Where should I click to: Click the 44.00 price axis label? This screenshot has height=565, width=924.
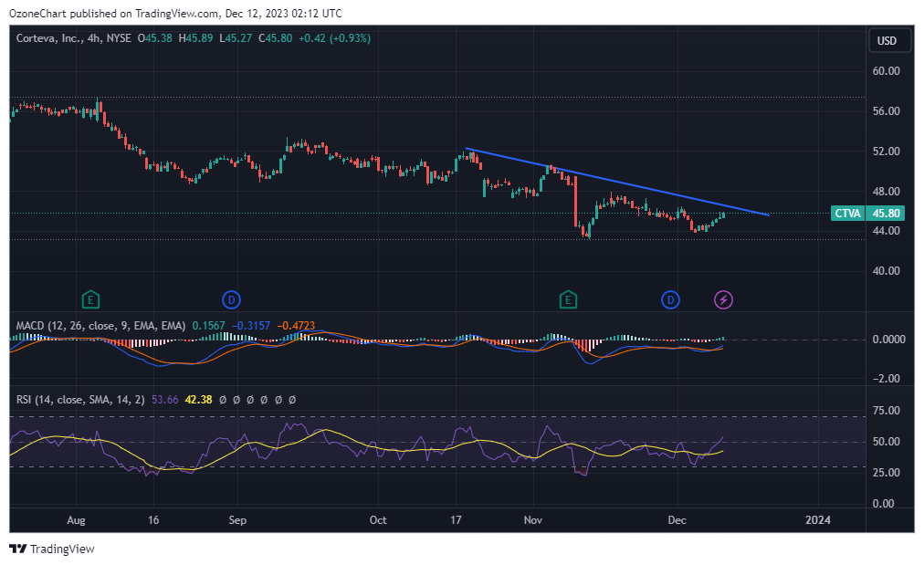point(887,231)
